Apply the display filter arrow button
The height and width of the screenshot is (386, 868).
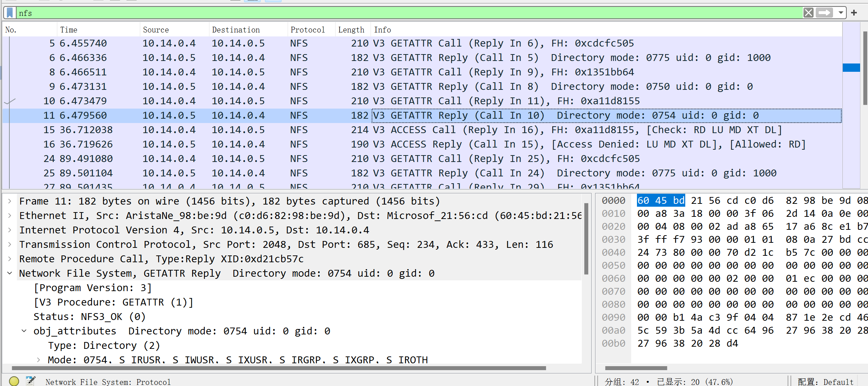pos(824,13)
